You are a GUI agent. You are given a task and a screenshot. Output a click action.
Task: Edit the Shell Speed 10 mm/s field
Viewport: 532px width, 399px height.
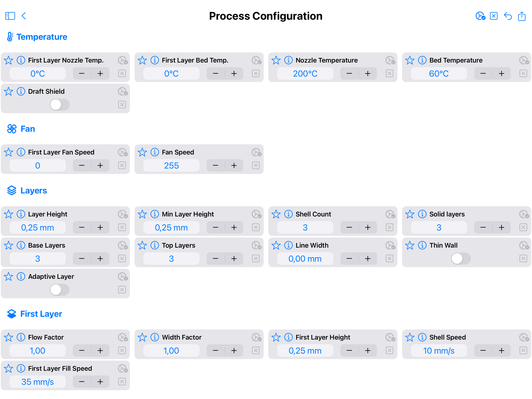point(439,351)
